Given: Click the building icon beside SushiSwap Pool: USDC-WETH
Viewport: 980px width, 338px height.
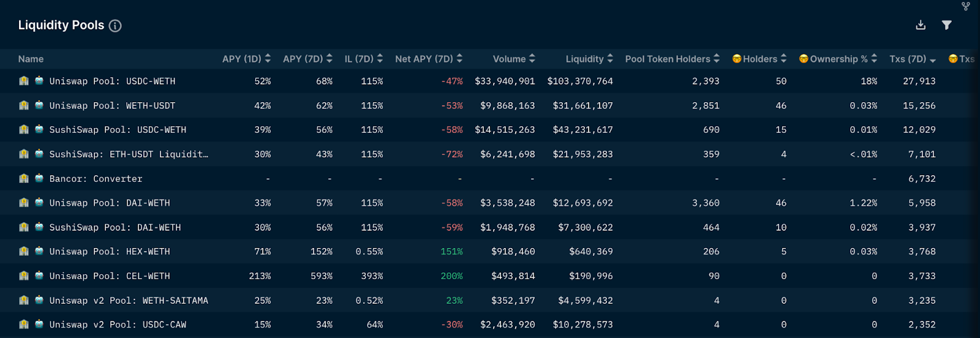Looking at the screenshot, I should point(24,129).
